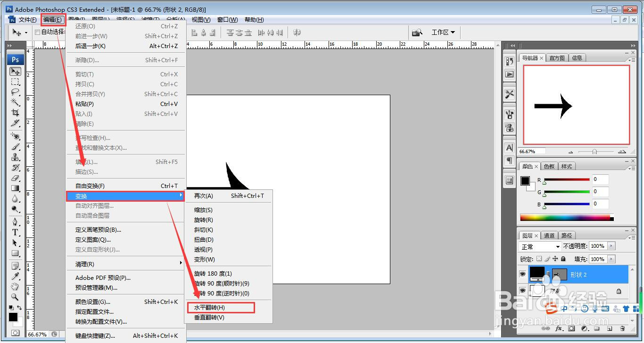Switch to the 直方图 tab
This screenshot has height=343, width=644.
coord(557,58)
